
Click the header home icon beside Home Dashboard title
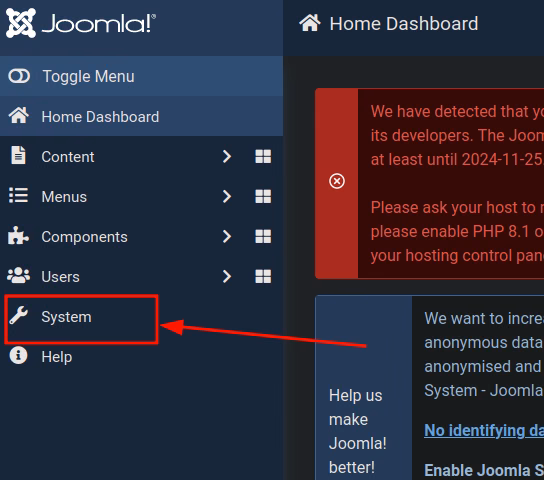tap(310, 23)
